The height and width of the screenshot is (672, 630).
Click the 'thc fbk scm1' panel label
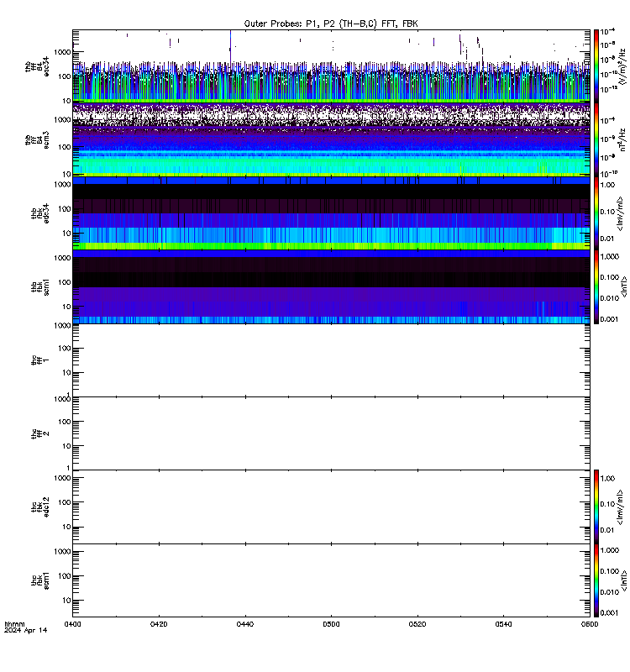pos(40,580)
